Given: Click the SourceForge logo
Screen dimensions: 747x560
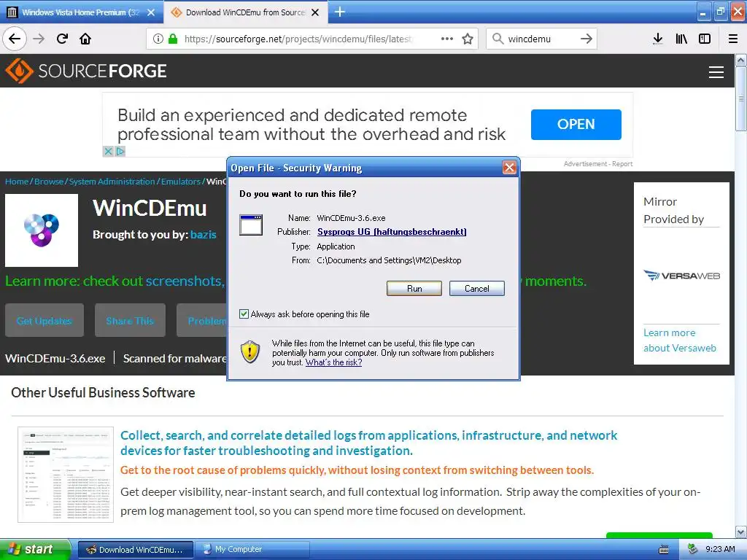Looking at the screenshot, I should (x=86, y=71).
